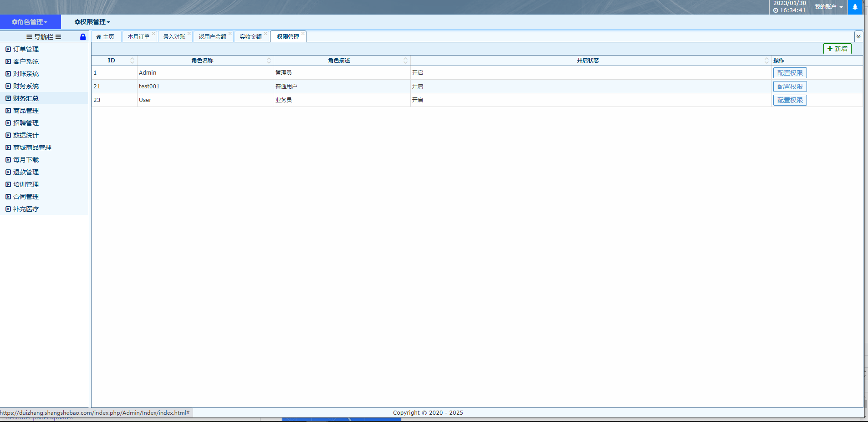Viewport: 868px width, 422px height.
Task: Click the lock icon in navigation bar header
Action: (83, 37)
